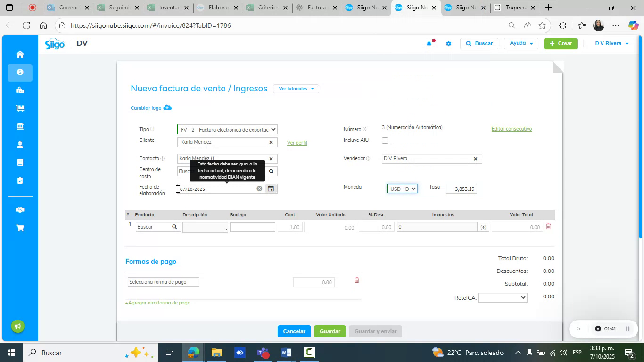This screenshot has height=362, width=644.
Task: Click Agregar otra forma de pago link
Action: [x=157, y=303]
